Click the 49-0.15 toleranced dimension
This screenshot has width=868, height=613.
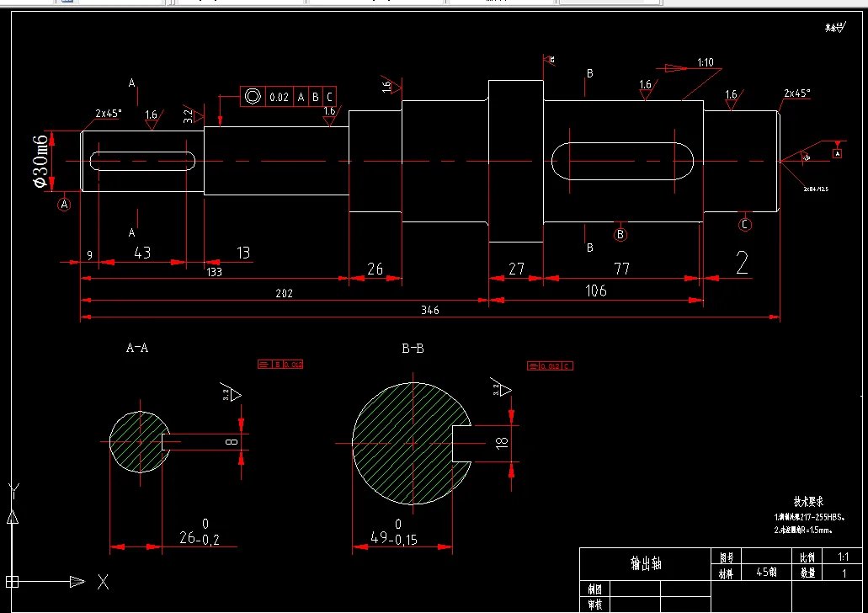point(394,533)
